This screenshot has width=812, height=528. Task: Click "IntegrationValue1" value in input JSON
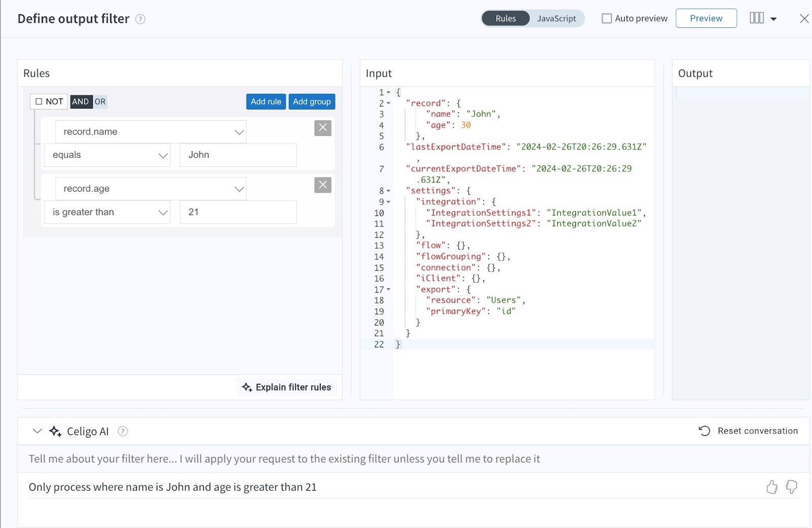coord(594,213)
